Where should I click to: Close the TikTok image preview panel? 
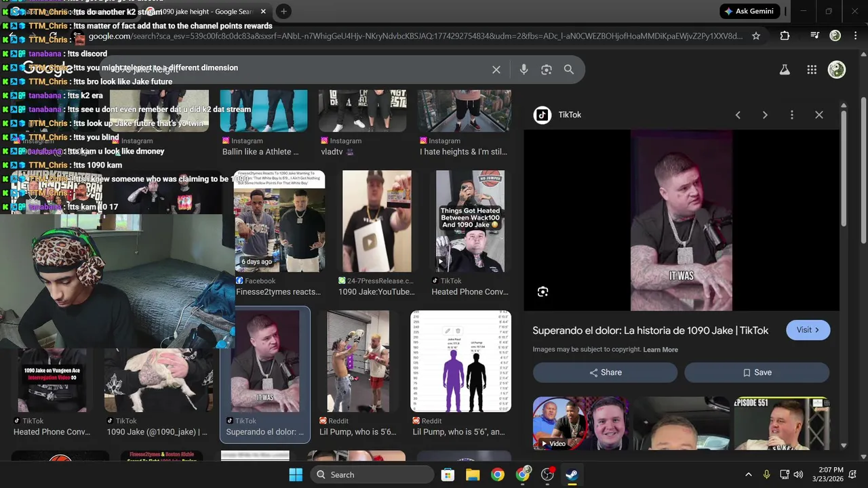(x=819, y=115)
